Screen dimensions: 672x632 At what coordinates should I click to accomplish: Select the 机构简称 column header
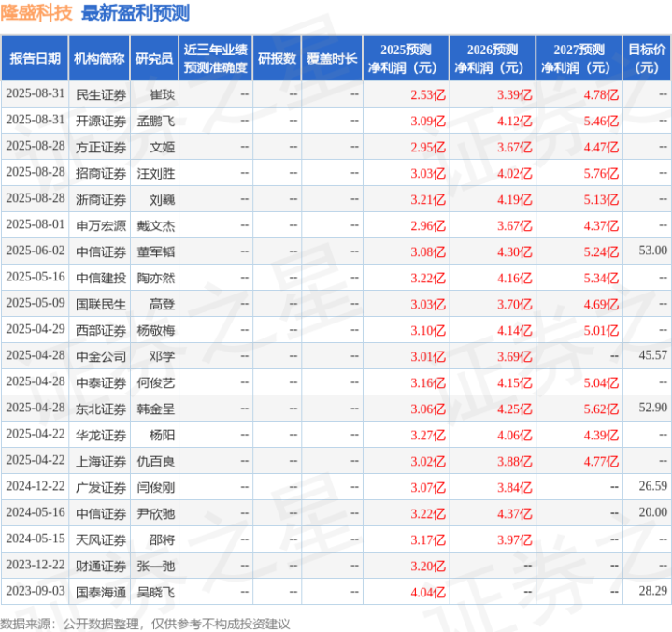click(99, 58)
